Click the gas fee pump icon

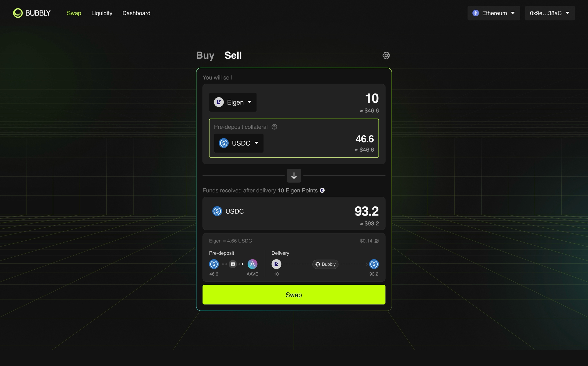(x=377, y=241)
